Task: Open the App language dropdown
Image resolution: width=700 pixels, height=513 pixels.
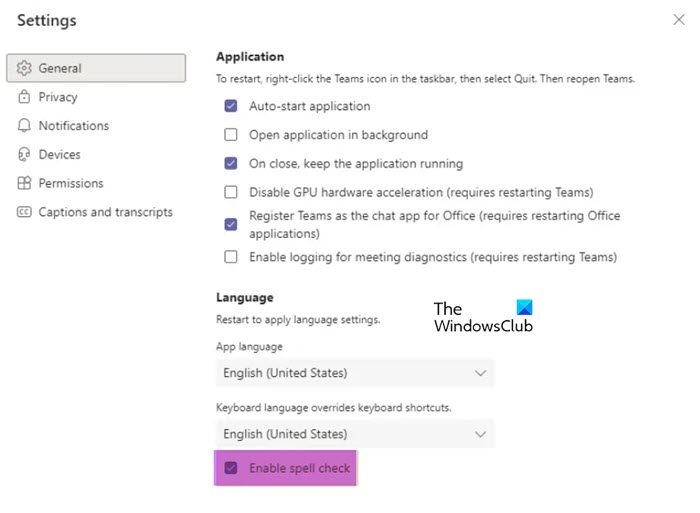Action: (355, 373)
